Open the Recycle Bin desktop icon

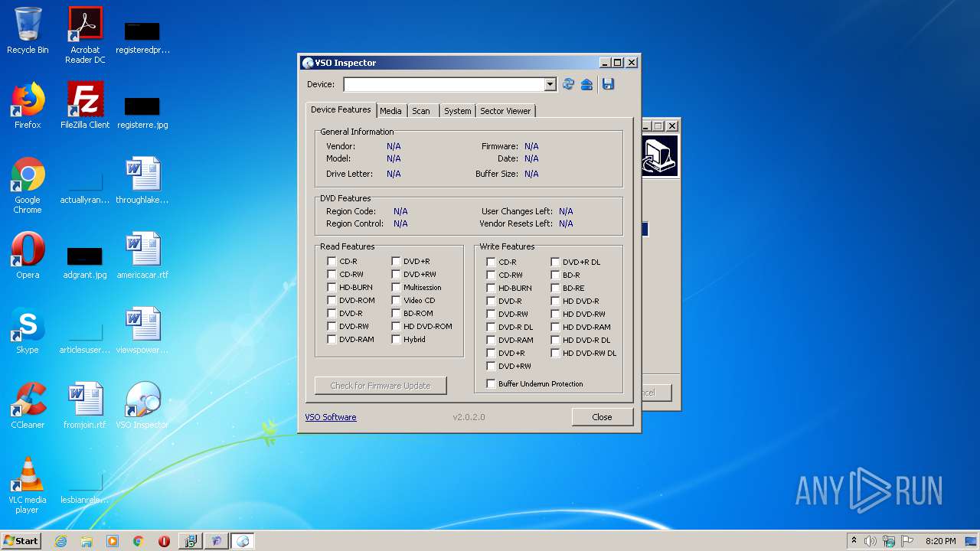tap(28, 31)
